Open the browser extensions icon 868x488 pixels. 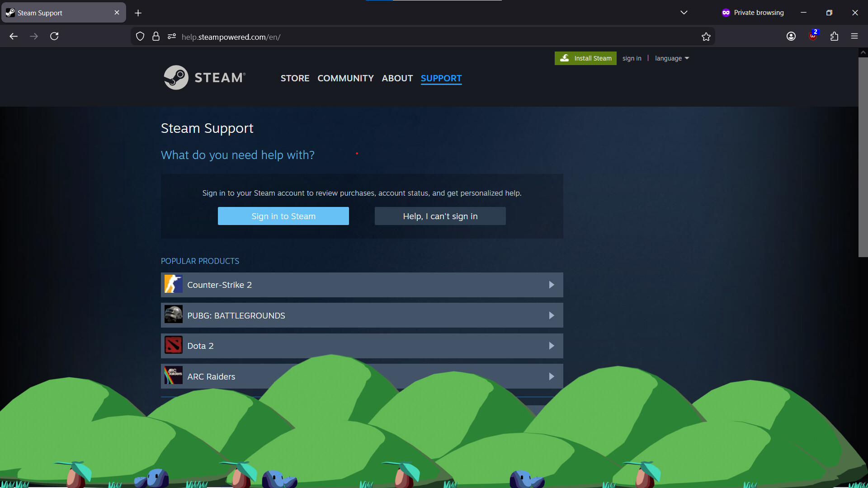[835, 36]
